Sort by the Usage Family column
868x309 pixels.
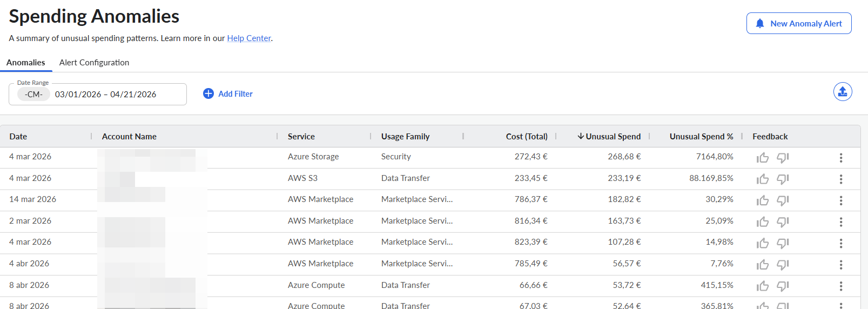pyautogui.click(x=406, y=137)
